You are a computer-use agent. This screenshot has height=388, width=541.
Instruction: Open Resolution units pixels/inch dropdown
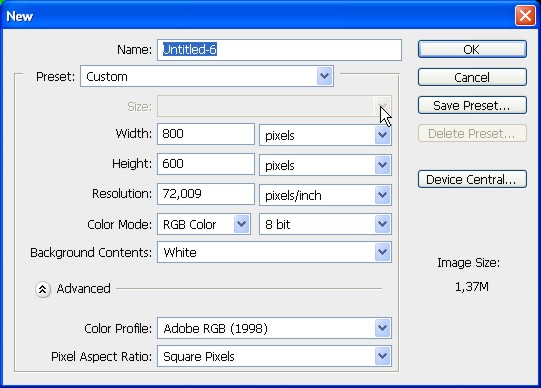click(x=325, y=195)
